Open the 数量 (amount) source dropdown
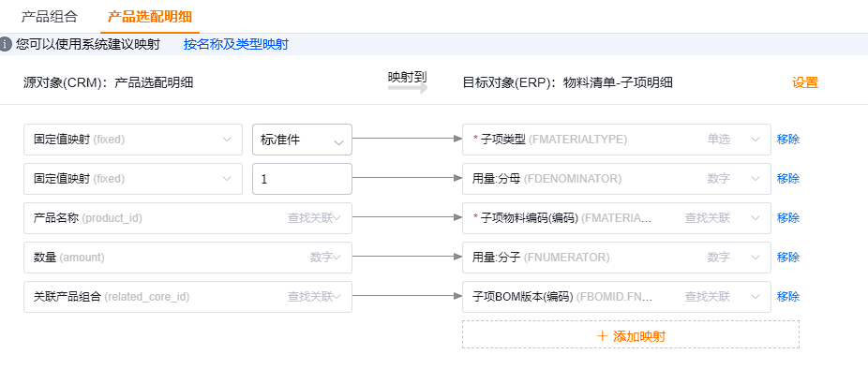The height and width of the screenshot is (369, 868). (187, 258)
